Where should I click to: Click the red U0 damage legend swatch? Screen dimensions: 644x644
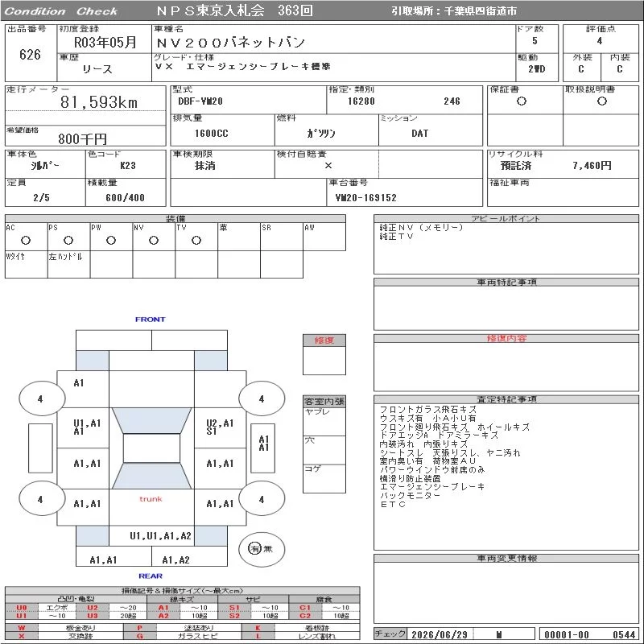click(22, 608)
